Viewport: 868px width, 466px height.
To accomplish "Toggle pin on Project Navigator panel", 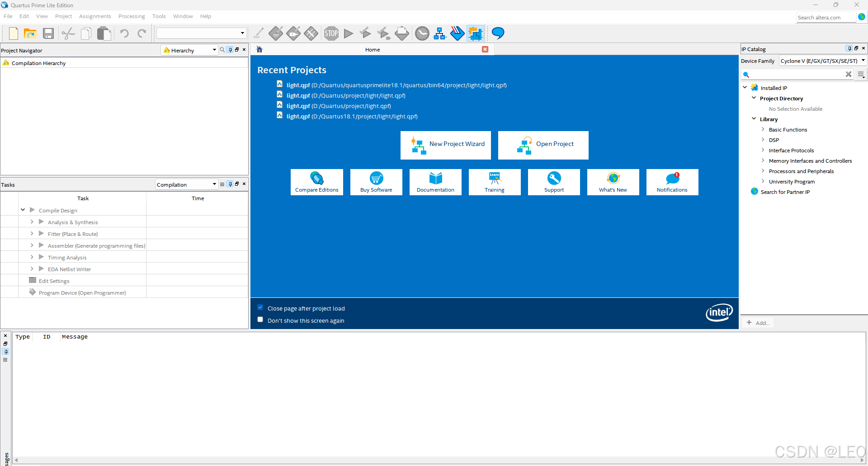I will pos(230,50).
